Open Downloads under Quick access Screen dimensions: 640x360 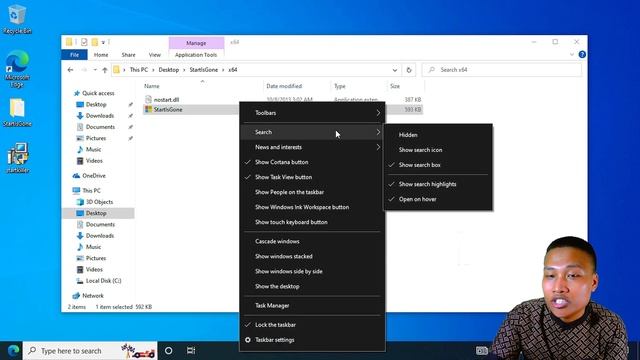(x=100, y=116)
